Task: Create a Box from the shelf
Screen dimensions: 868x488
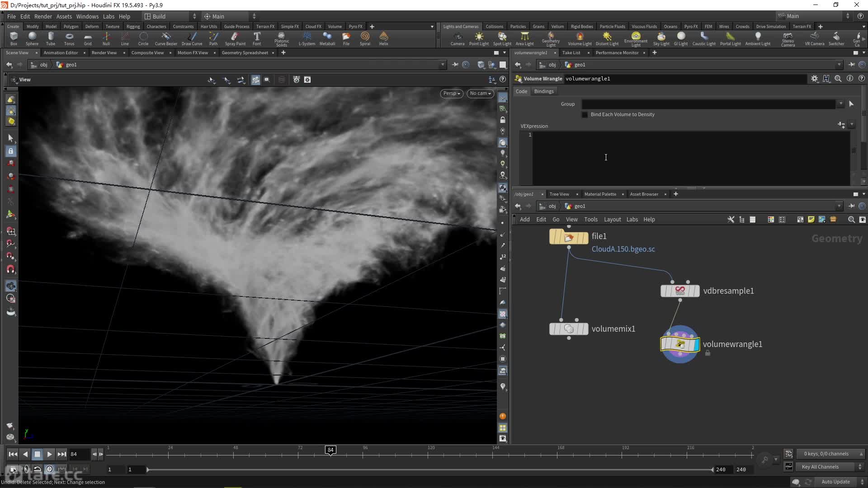Action: [14, 38]
